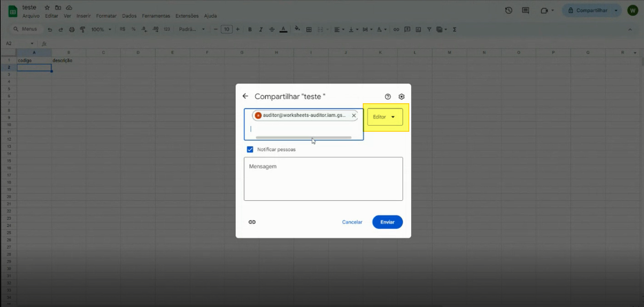
Task: Toggle bold formatting
Action: pyautogui.click(x=250, y=29)
